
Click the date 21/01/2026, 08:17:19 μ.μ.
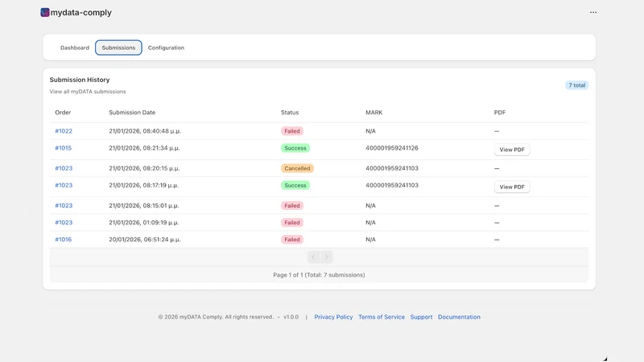(x=144, y=185)
